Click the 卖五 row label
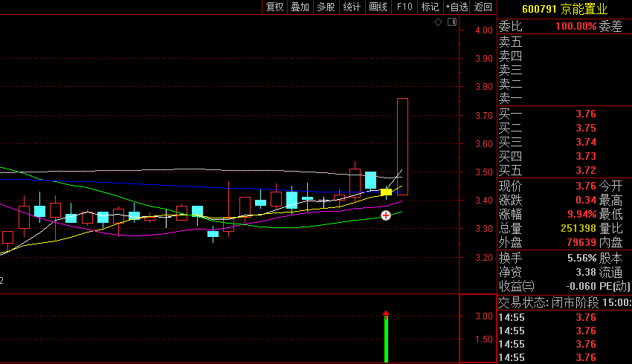This screenshot has width=632, height=364. click(510, 42)
